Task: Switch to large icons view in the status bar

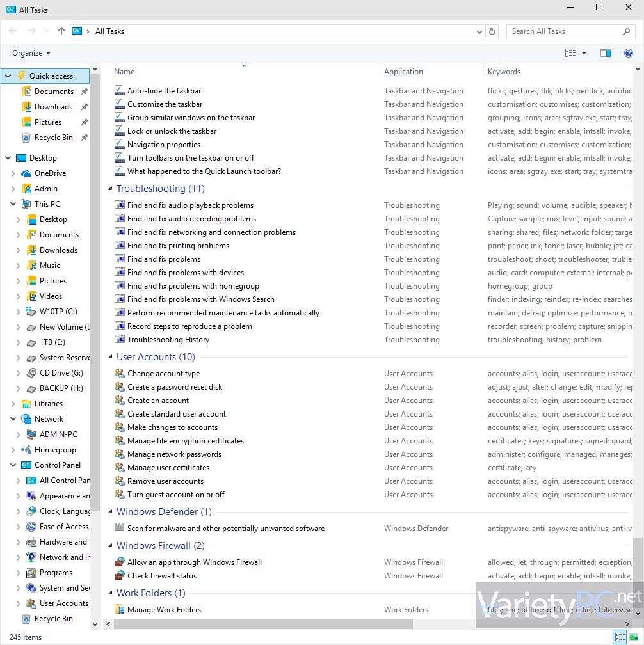Action: [x=634, y=637]
